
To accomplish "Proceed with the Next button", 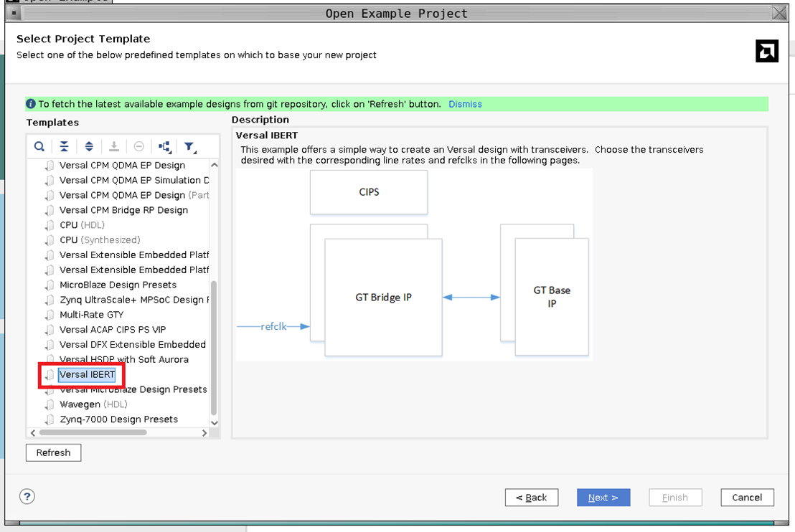I will point(603,498).
